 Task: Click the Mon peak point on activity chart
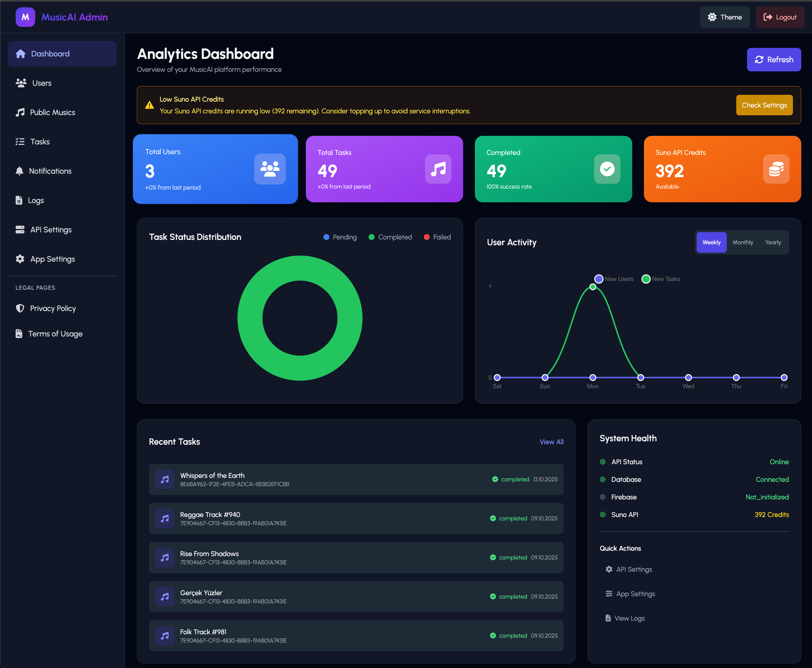tap(593, 287)
